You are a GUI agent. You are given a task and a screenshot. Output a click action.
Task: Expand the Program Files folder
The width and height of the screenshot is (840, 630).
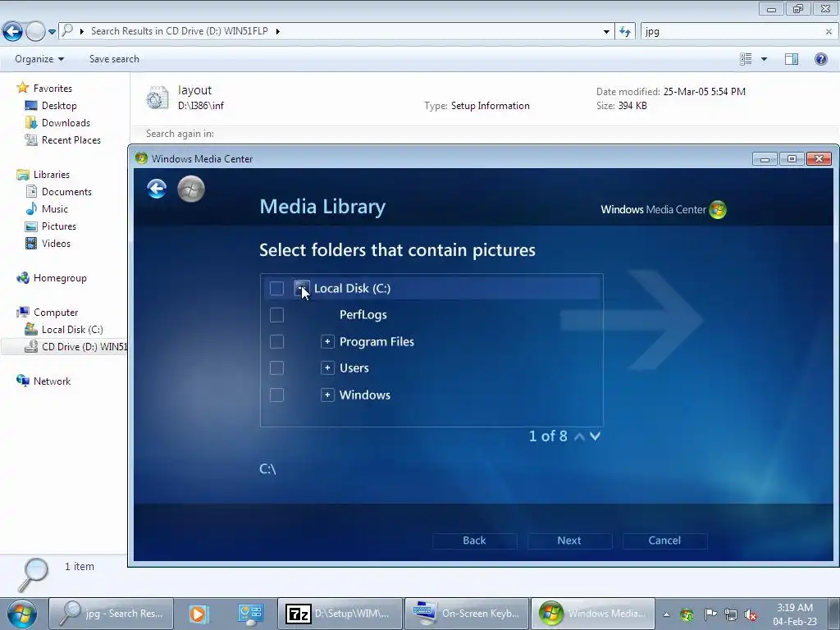(327, 341)
